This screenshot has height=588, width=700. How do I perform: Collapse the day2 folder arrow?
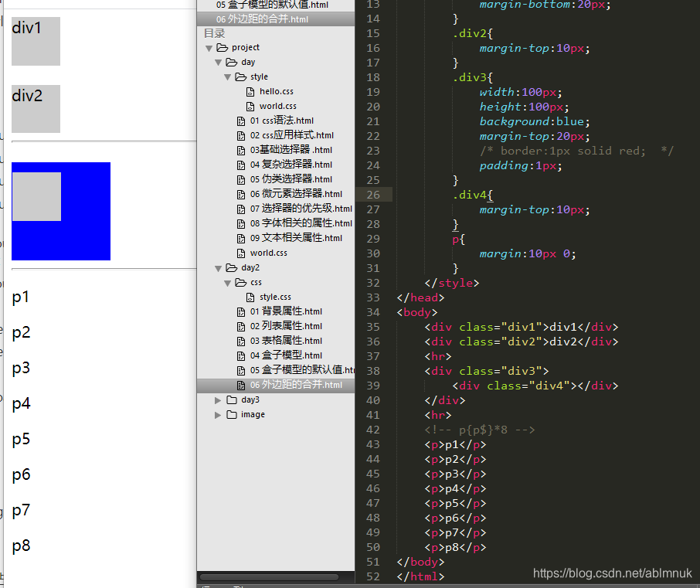(219, 268)
